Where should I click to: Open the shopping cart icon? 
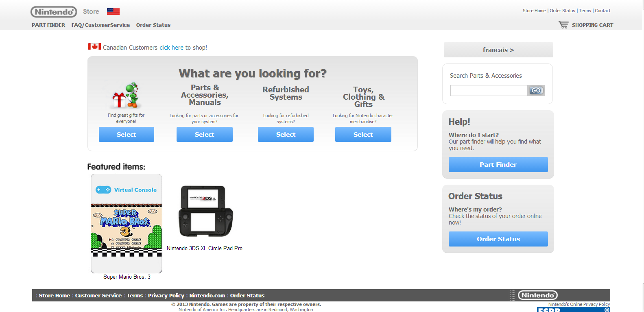point(563,25)
